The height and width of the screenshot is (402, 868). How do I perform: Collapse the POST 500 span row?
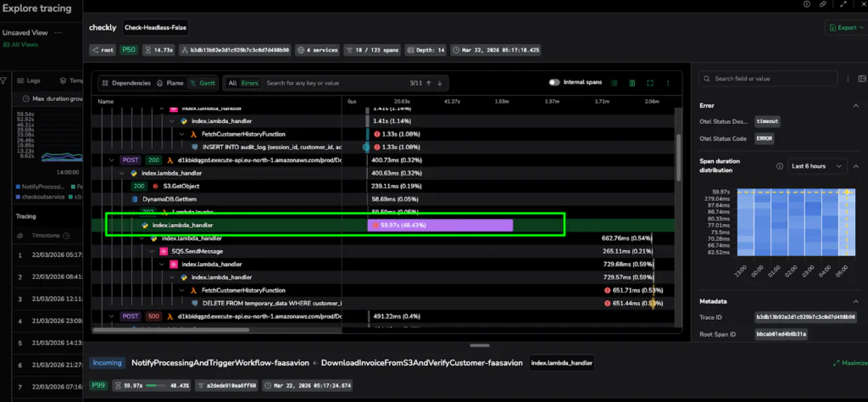pyautogui.click(x=114, y=316)
